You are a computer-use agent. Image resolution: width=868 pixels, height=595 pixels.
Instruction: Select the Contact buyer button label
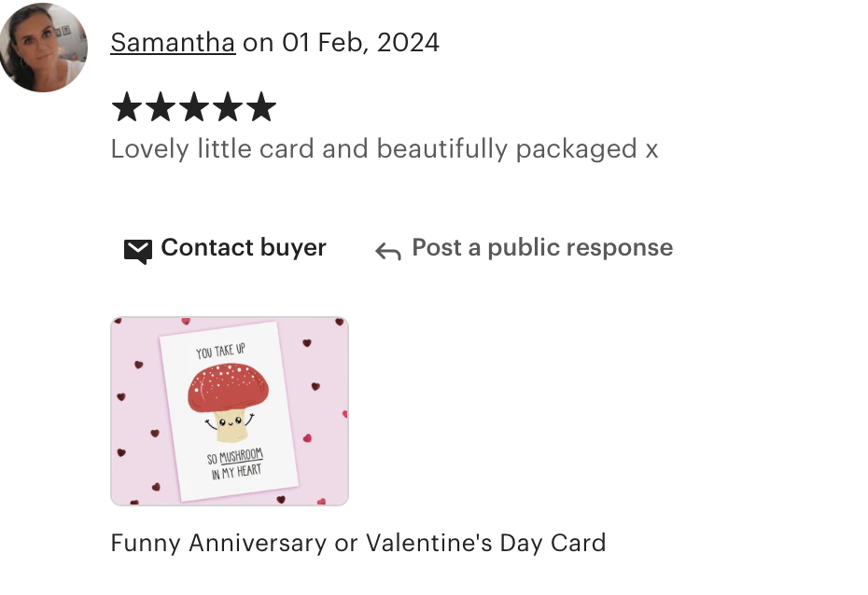click(244, 248)
